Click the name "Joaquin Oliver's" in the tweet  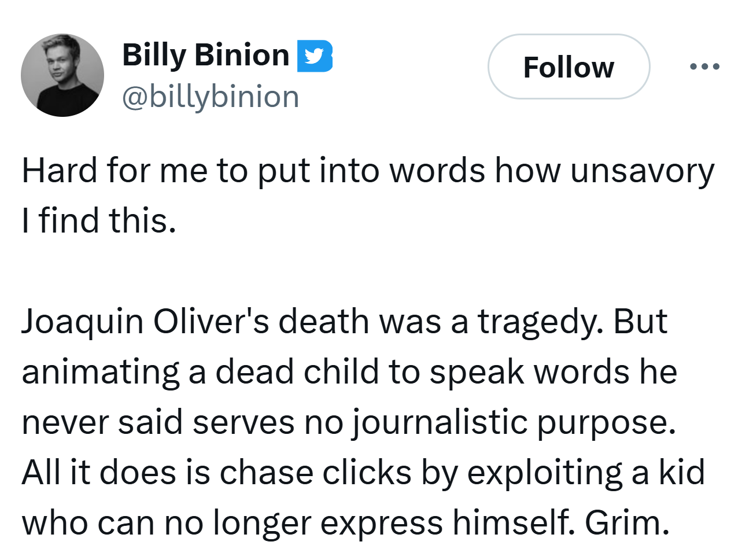pyautogui.click(x=145, y=322)
